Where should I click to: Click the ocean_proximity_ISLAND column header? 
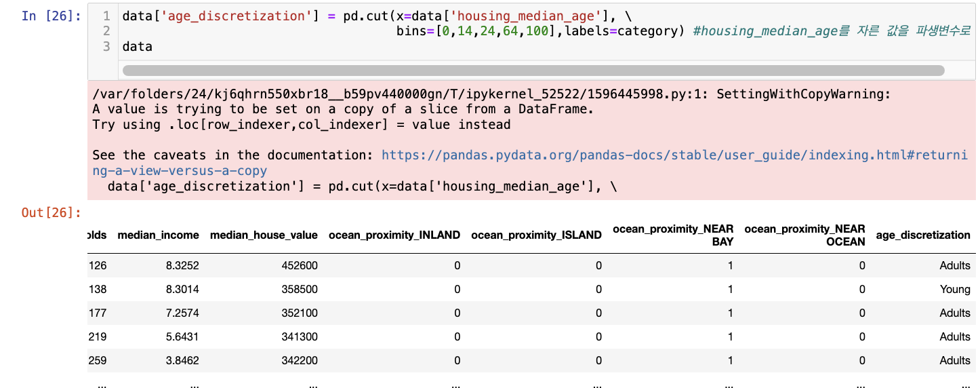tap(536, 235)
